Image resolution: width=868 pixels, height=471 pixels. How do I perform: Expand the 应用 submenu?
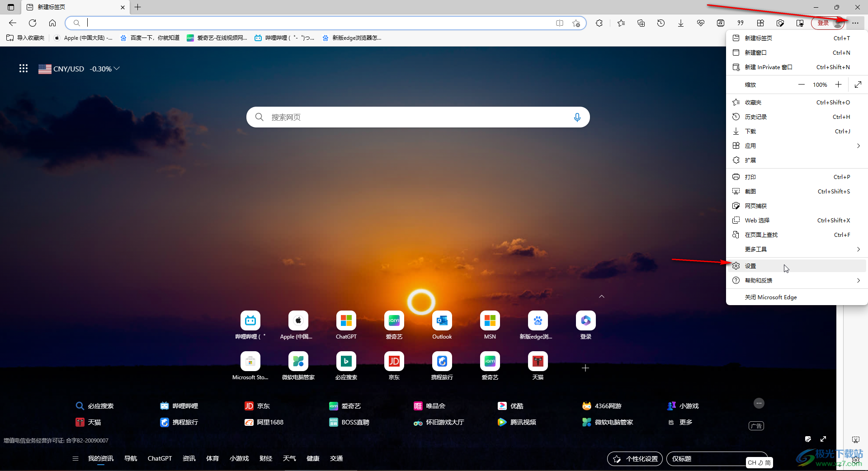(797, 146)
